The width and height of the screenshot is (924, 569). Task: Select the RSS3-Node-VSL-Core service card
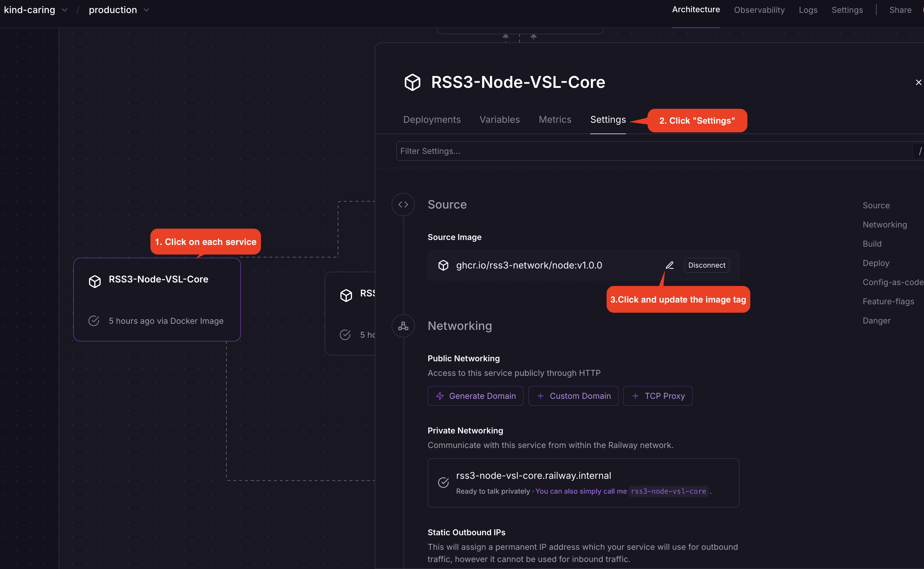point(157,300)
